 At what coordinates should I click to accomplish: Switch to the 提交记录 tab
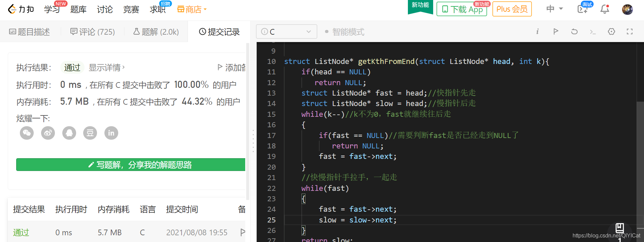coord(219,32)
